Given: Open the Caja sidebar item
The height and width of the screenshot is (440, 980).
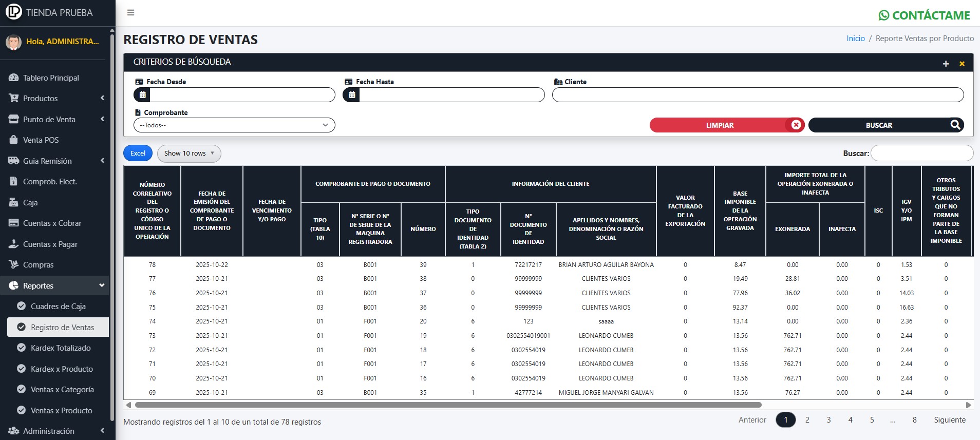Looking at the screenshot, I should click(30, 203).
